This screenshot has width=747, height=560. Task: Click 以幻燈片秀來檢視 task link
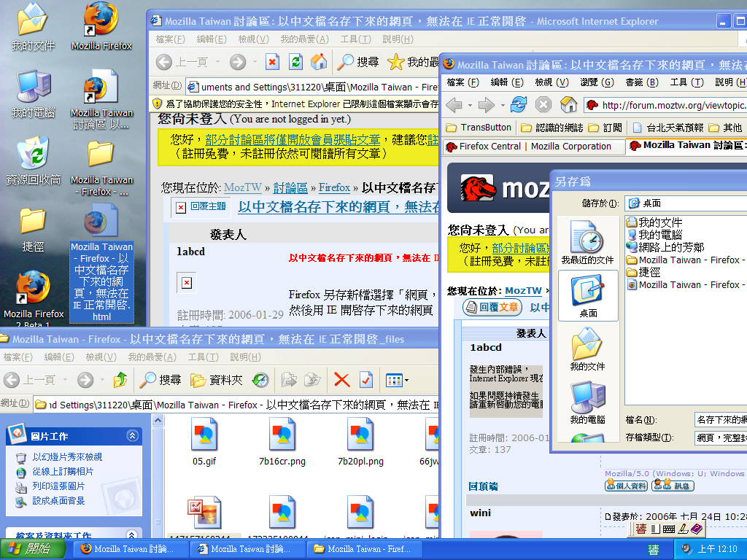pyautogui.click(x=67, y=456)
